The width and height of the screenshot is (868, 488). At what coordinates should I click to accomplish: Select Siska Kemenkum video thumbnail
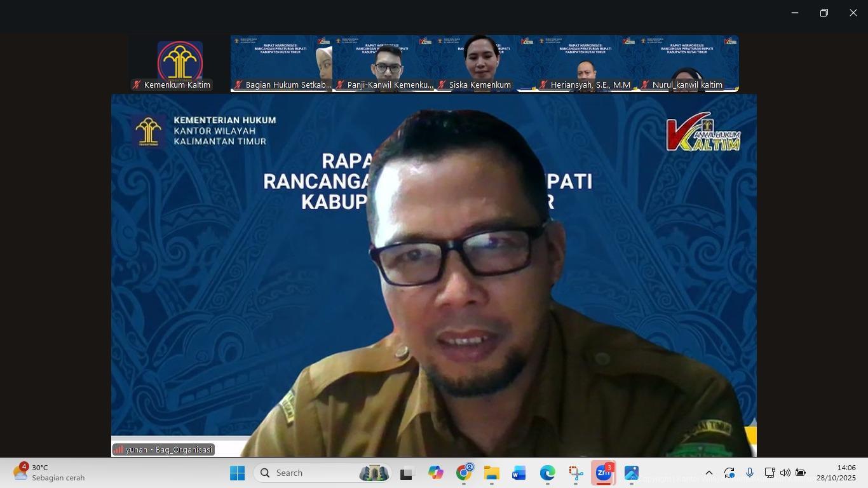(484, 64)
